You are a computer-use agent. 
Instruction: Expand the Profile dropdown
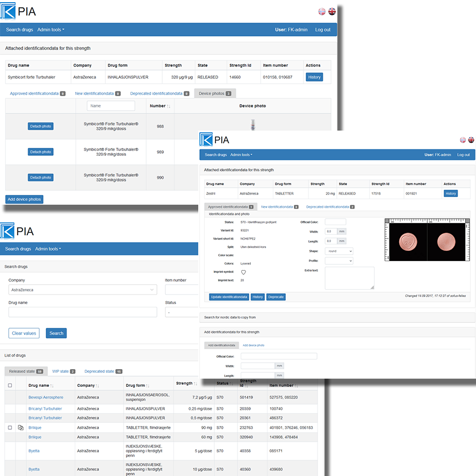pyautogui.click(x=338, y=261)
